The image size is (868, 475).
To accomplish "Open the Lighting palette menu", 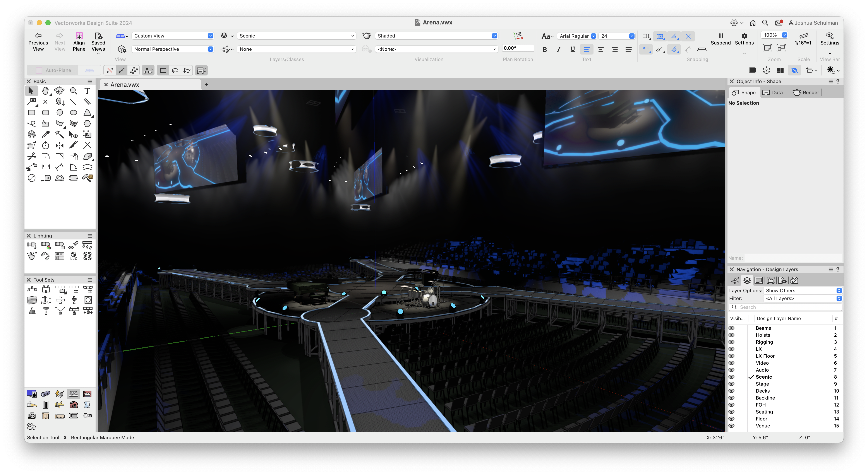I will pyautogui.click(x=90, y=236).
